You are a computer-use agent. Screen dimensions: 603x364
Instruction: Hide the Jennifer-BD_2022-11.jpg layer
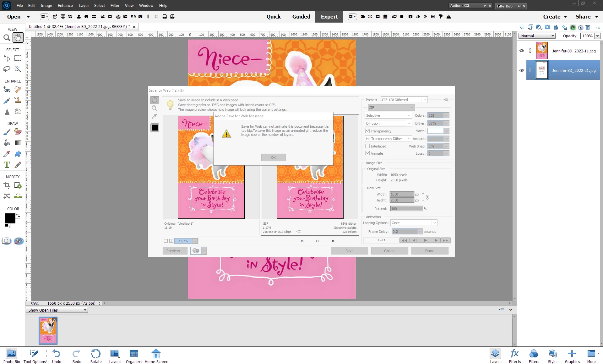(x=522, y=51)
